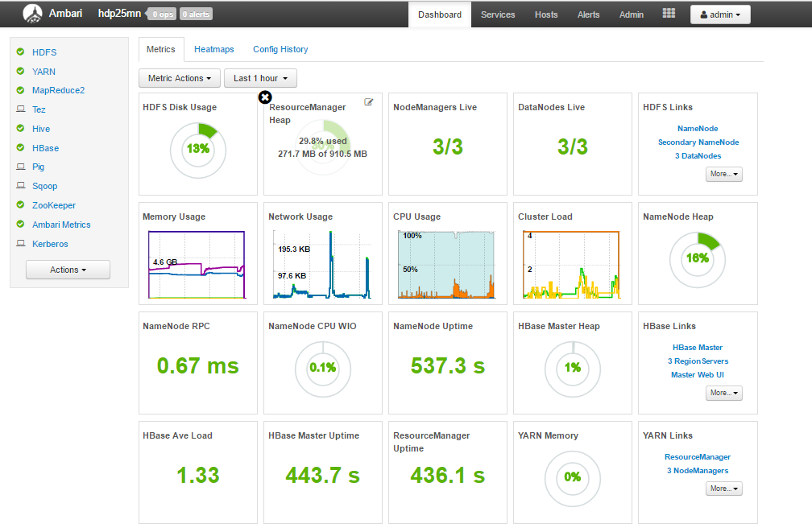Expand More in HBase Links
This screenshot has width=812, height=532.
(723, 393)
